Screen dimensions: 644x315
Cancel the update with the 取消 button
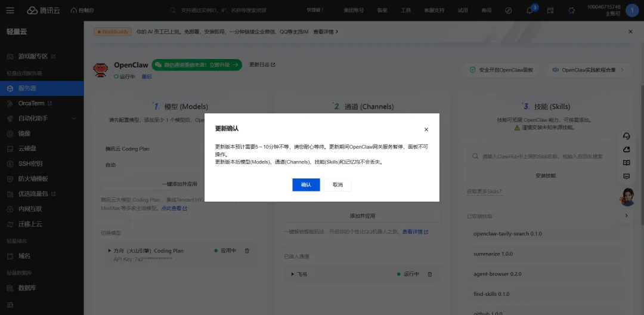point(338,185)
